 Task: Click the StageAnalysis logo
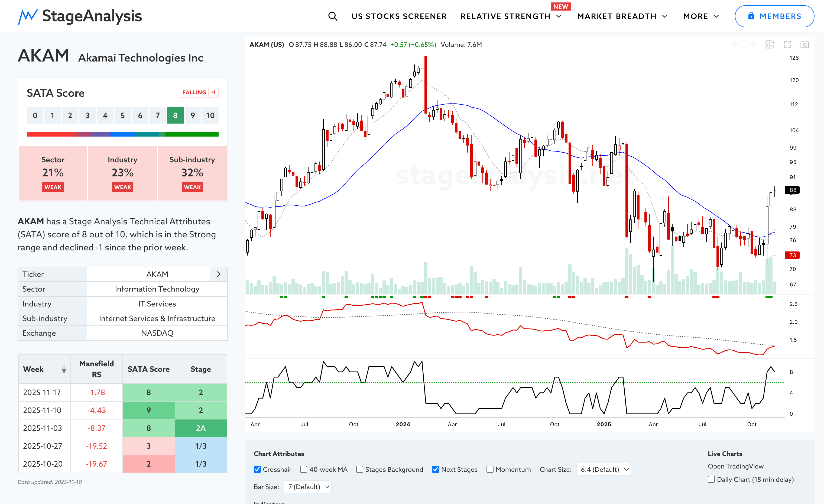pos(80,16)
